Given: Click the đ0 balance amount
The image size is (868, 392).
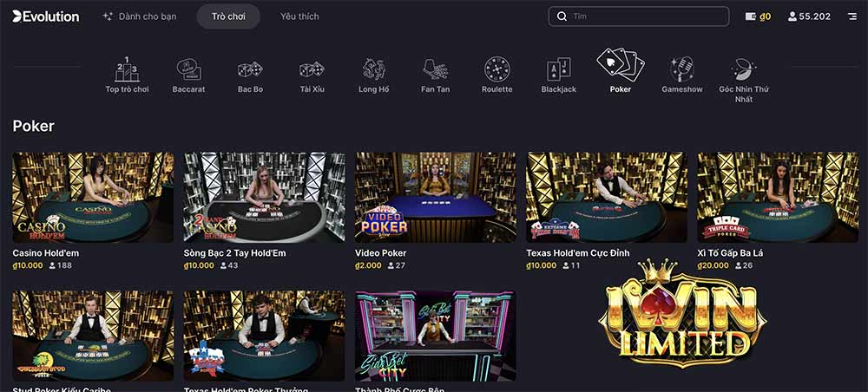Looking at the screenshot, I should point(766,16).
